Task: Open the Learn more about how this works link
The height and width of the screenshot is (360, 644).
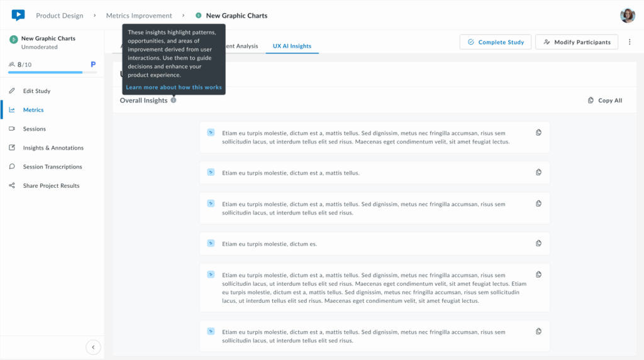Action: coord(174,87)
